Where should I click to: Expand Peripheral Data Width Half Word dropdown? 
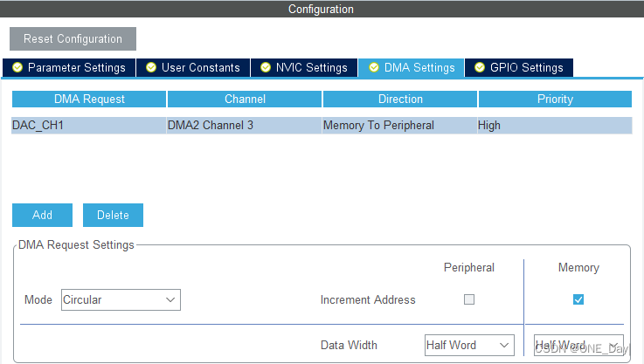tap(469, 345)
